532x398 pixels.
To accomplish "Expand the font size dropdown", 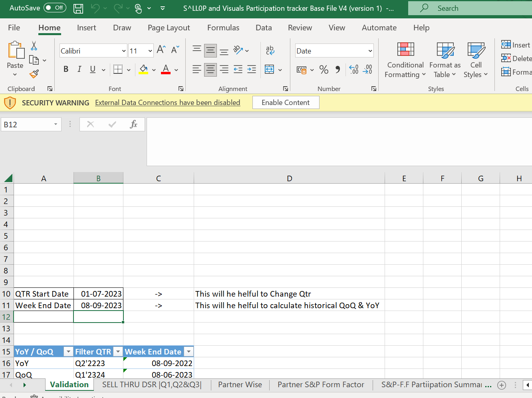I will click(x=150, y=51).
